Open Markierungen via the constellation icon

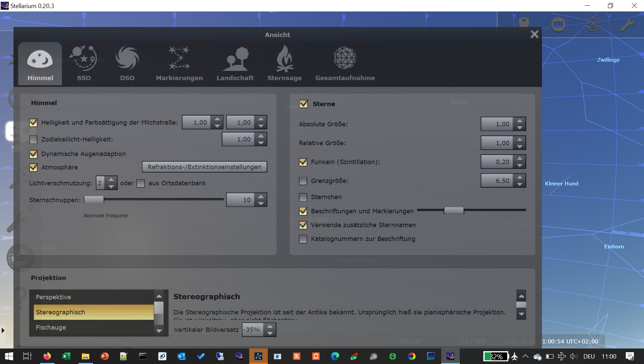click(x=179, y=62)
